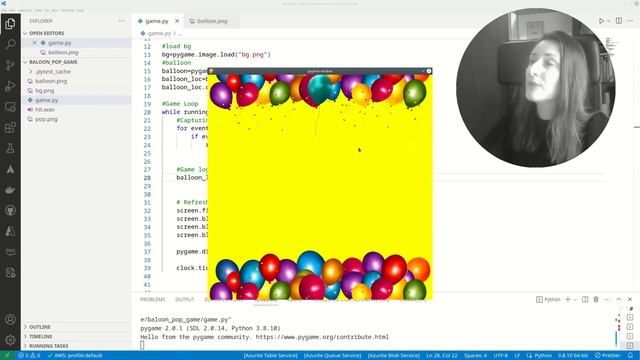Open the new terminal launch profile dropdown

tap(575, 300)
